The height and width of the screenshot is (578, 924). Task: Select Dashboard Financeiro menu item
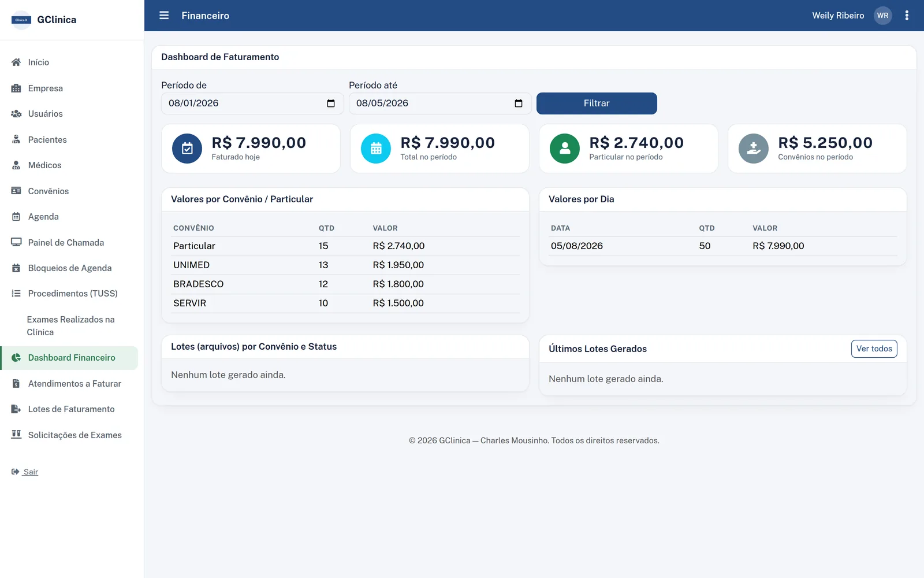point(70,358)
